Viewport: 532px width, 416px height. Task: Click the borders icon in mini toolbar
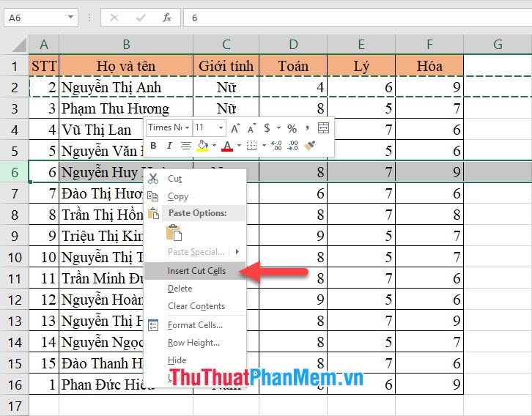coord(251,146)
